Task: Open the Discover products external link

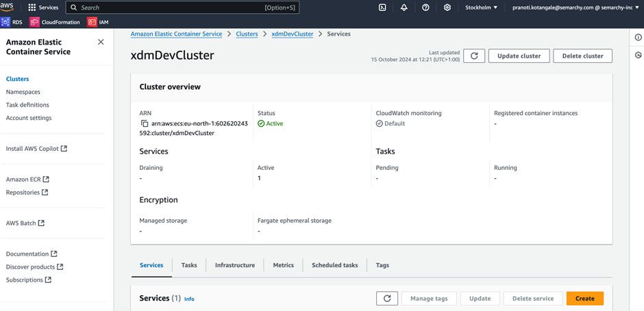Action: (x=34, y=266)
